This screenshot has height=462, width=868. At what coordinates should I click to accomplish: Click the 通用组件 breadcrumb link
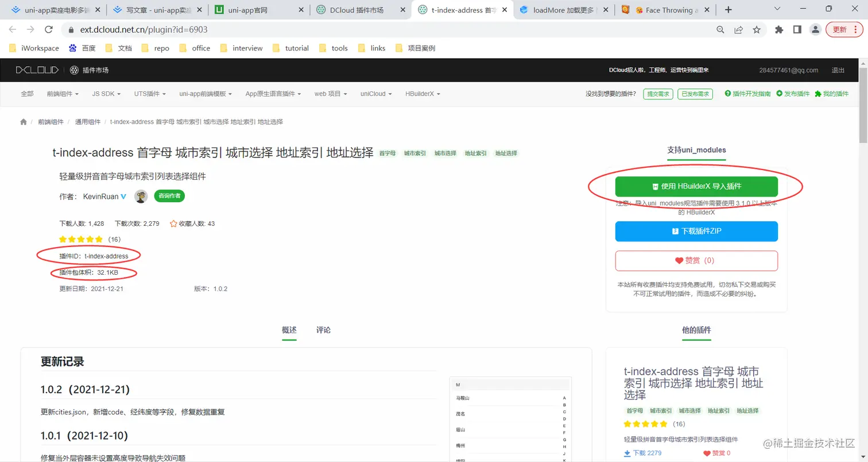(88, 122)
